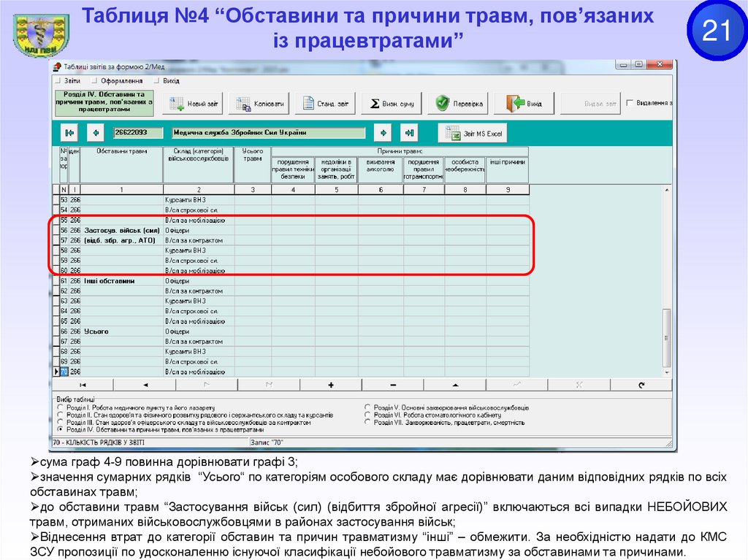Viewport: 748px width, 560px height.
Task: Click the особиста необережність column header
Action: [x=465, y=170]
